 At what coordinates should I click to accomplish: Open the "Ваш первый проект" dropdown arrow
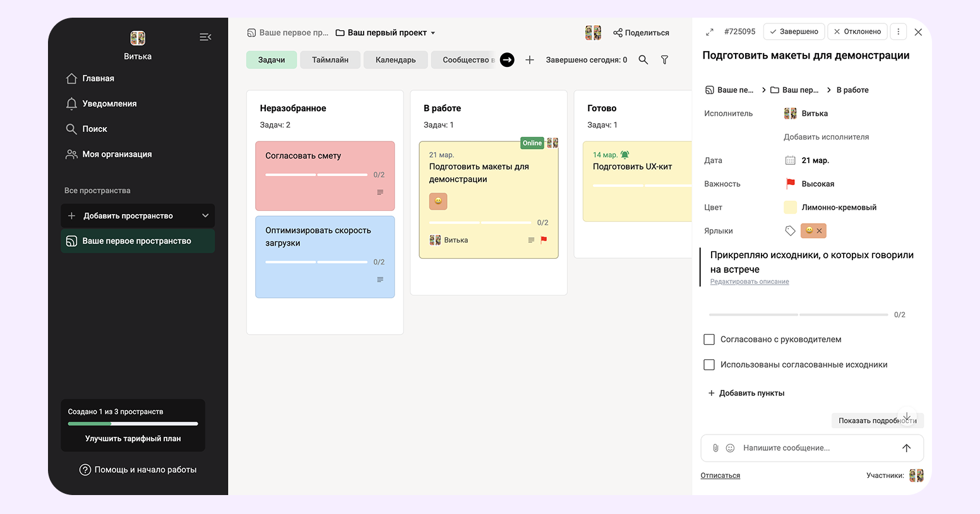click(x=433, y=33)
